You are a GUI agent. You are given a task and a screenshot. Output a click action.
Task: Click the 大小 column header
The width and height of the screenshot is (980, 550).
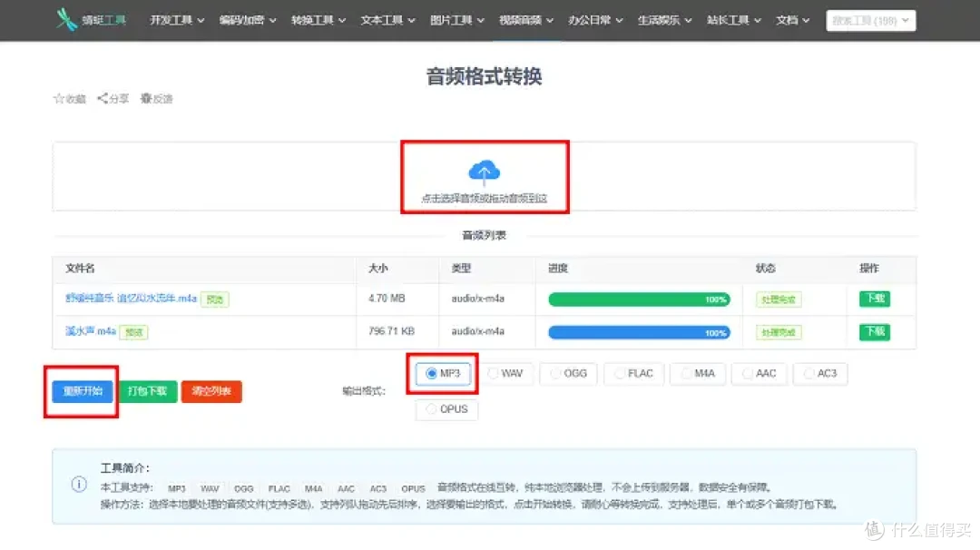[378, 268]
